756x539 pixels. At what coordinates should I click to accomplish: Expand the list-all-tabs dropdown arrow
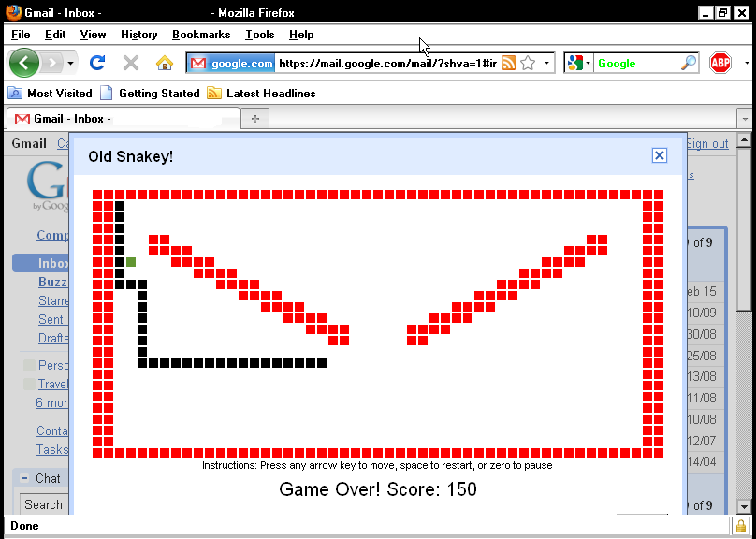[x=744, y=119]
